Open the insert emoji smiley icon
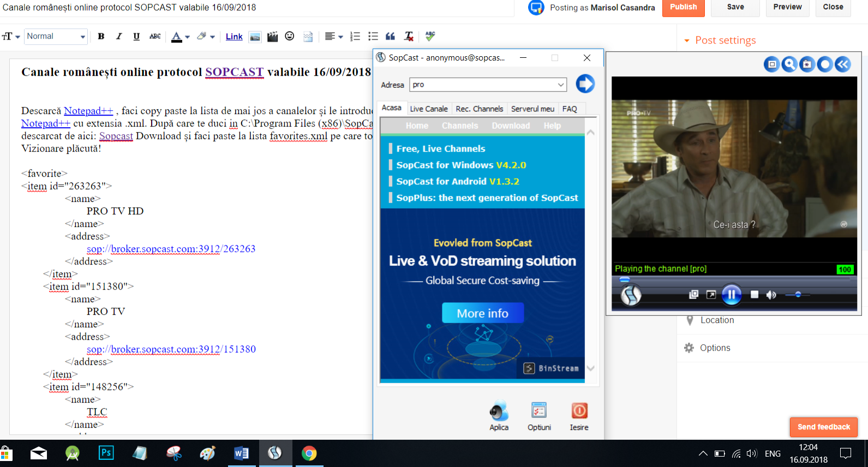The width and height of the screenshot is (868, 467). point(290,36)
